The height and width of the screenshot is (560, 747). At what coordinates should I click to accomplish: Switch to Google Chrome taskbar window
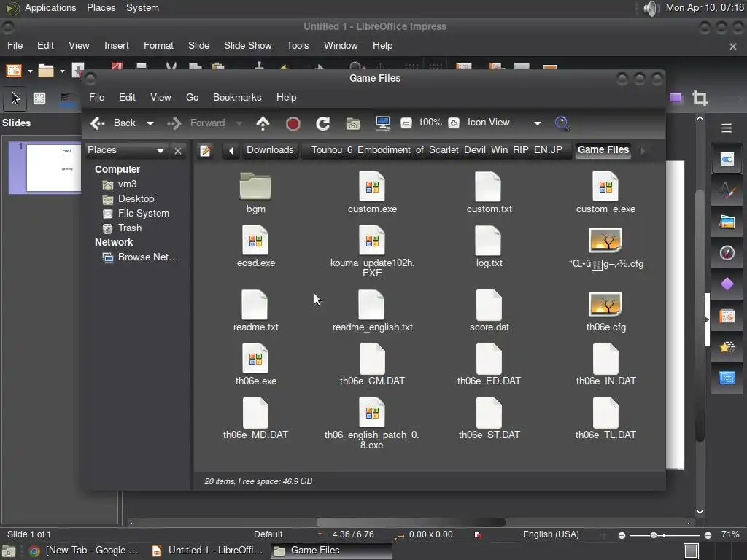pos(84,551)
